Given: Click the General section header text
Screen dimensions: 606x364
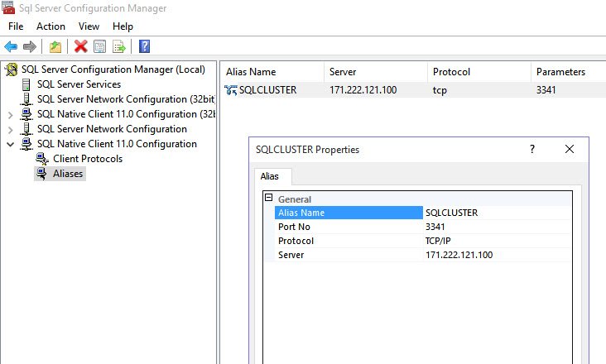Looking at the screenshot, I should pos(295,199).
